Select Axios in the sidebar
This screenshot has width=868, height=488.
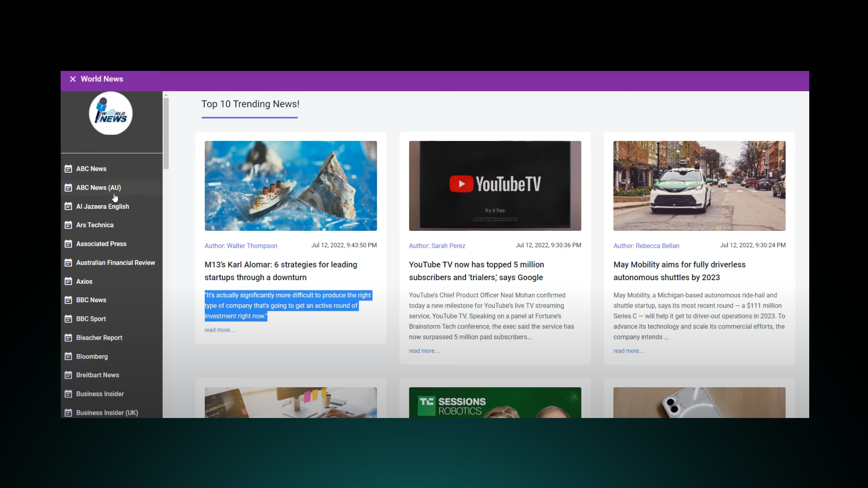(84, 282)
